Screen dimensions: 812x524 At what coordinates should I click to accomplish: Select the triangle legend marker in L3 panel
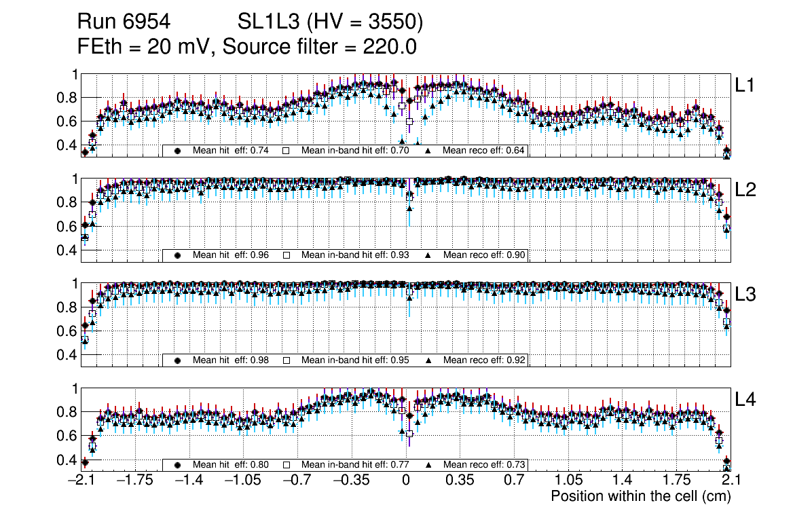[429, 360]
